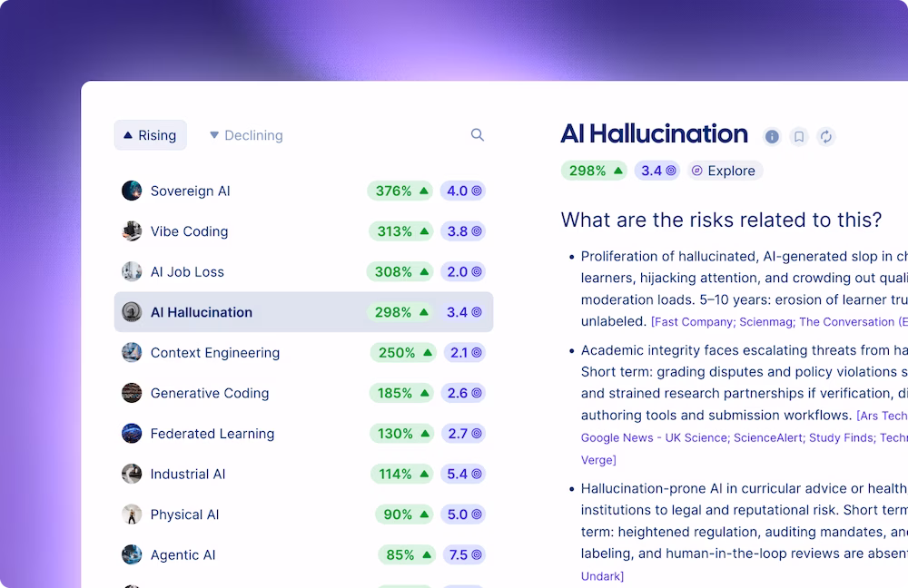Click the Federated Learning avatar thumbnail
Viewport: 908px width, 588px height.
click(x=132, y=434)
